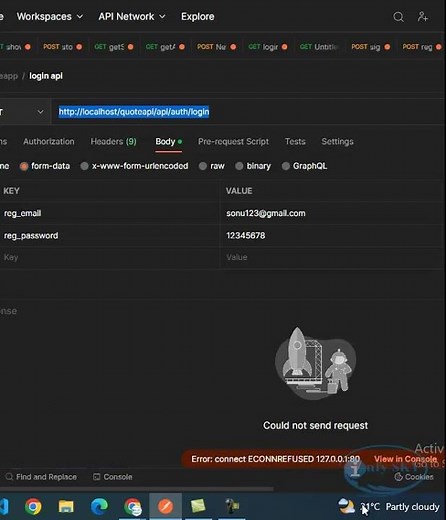Open the GET Untitled request tab
This screenshot has width=446, height=520.
pyautogui.click(x=319, y=47)
